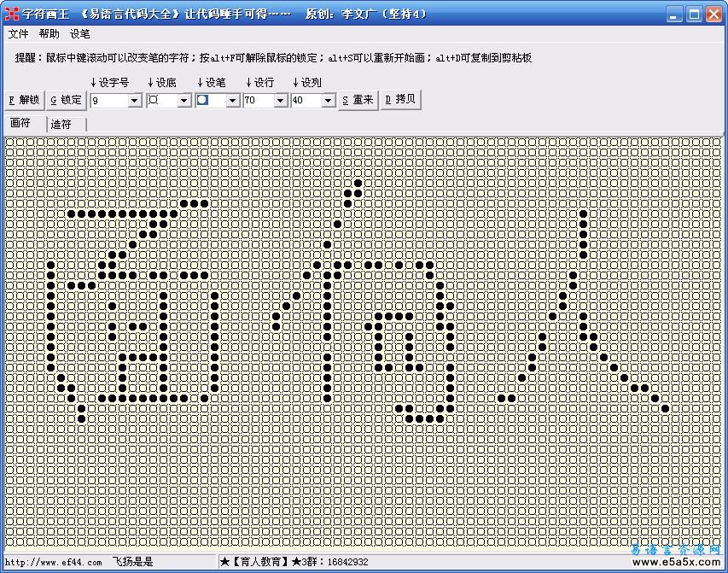Expand the 设行 rows dropdown showing 70
The image size is (728, 573).
click(x=281, y=101)
